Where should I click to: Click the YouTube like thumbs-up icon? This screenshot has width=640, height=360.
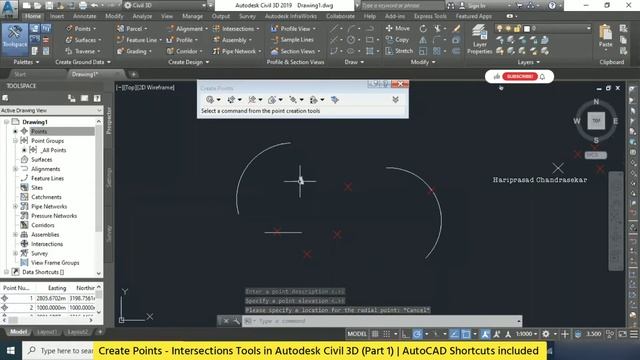(496, 76)
